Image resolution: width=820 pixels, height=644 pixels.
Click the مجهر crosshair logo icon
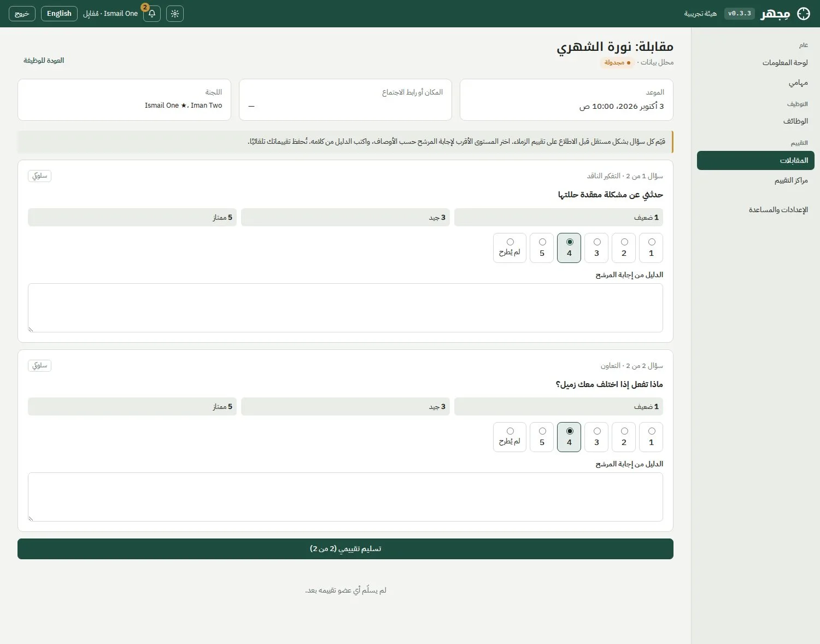804,14
